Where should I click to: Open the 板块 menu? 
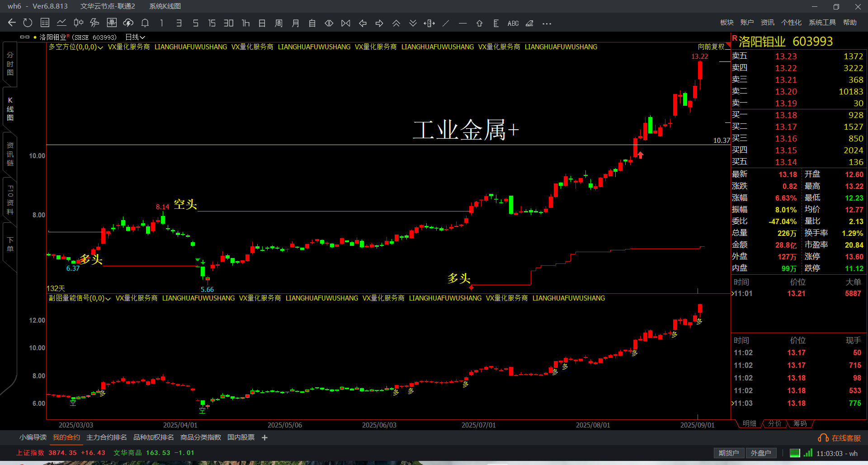tap(726, 23)
